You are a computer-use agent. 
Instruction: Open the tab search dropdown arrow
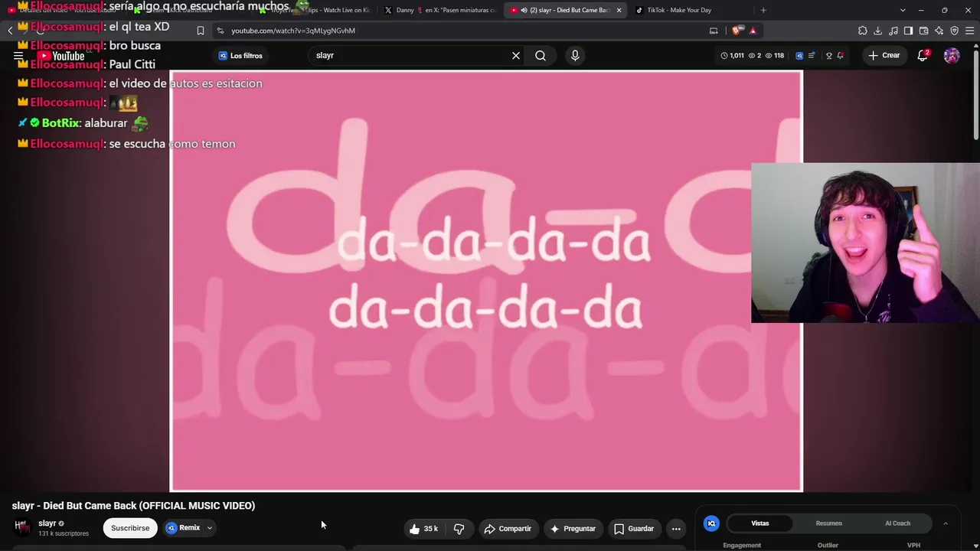coord(903,10)
